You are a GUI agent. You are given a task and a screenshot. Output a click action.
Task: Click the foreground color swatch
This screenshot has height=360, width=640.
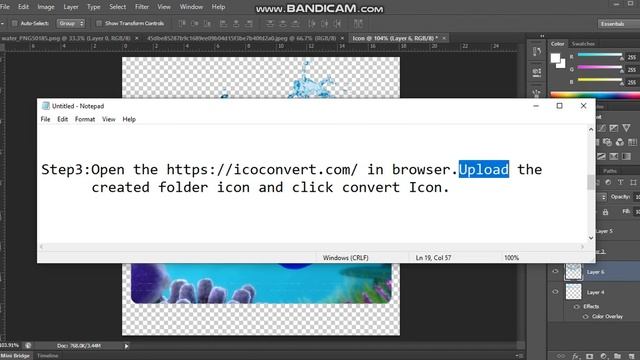coord(555,58)
